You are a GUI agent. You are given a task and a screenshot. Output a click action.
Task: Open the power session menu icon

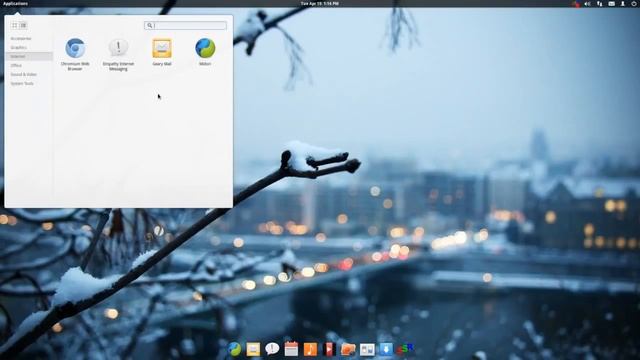(634, 4)
